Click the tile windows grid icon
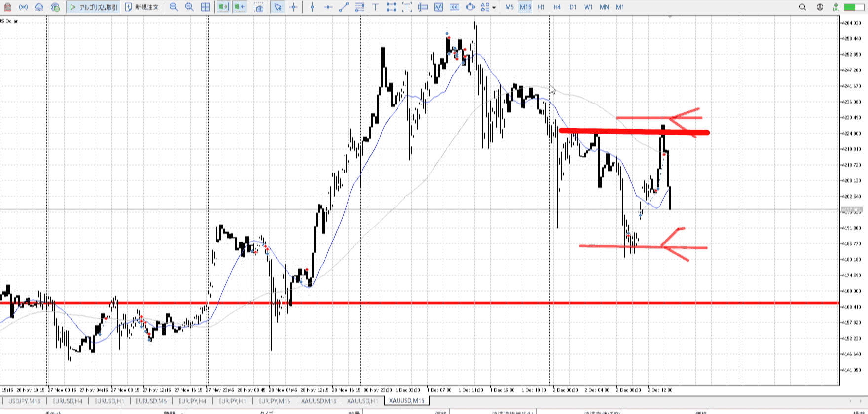This screenshot has width=868, height=414. pos(206,7)
